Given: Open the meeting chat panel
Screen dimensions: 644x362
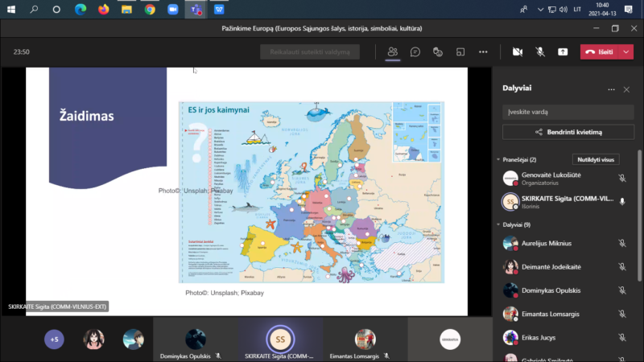Looking at the screenshot, I should point(415,51).
